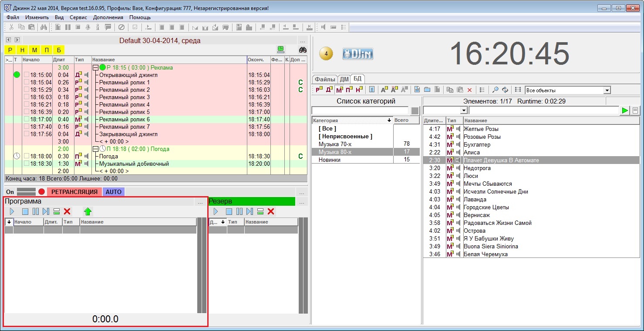Click the speaker icon in main toolbar
Screen dimensions: 644x331
(323, 27)
